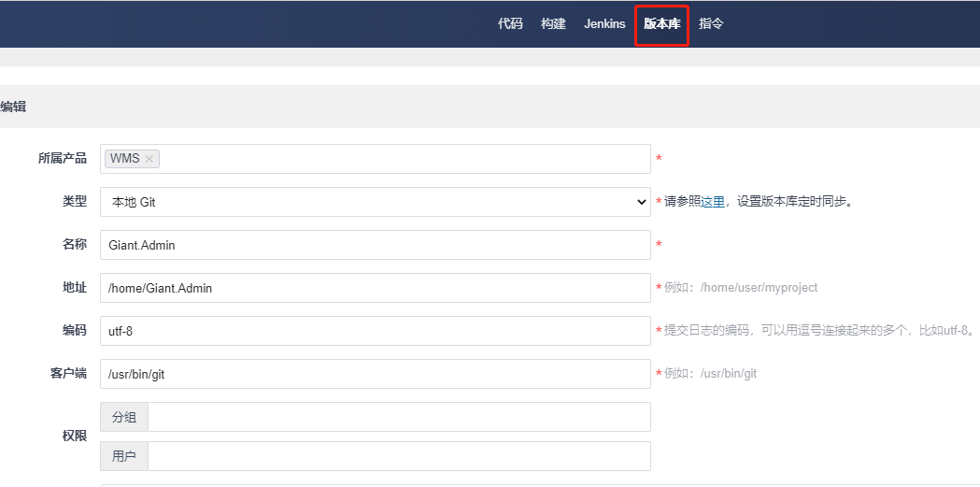Click the 设置版本库定时同步 hint text
This screenshot has width=980, height=487.
(x=795, y=202)
